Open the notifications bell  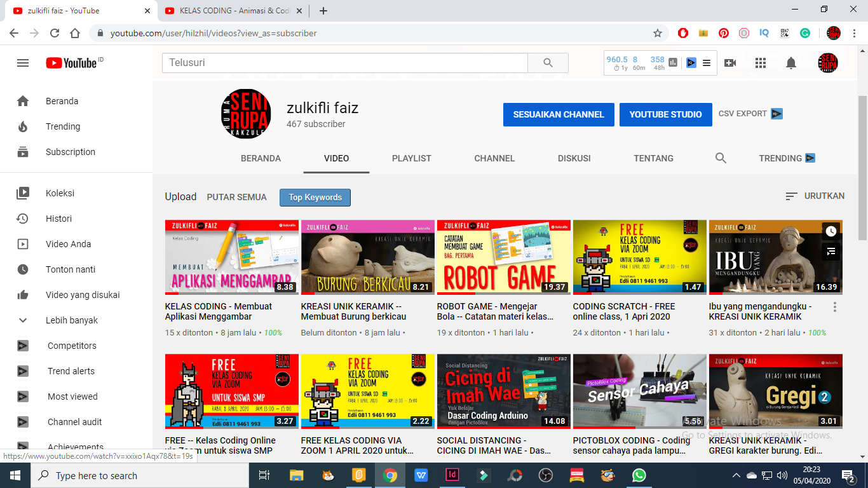(791, 63)
